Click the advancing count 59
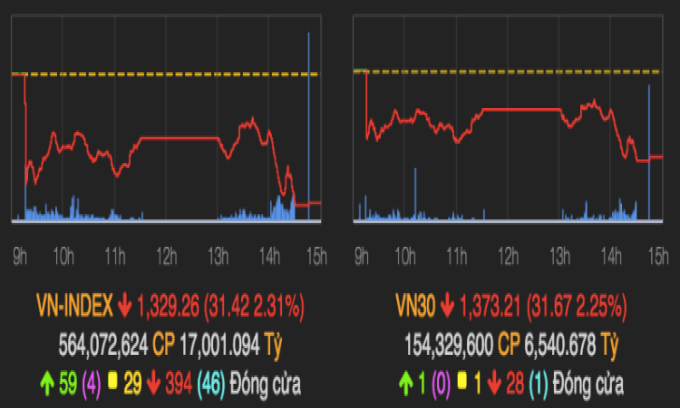Screen dimensions: 680x408 pyautogui.click(x=68, y=384)
